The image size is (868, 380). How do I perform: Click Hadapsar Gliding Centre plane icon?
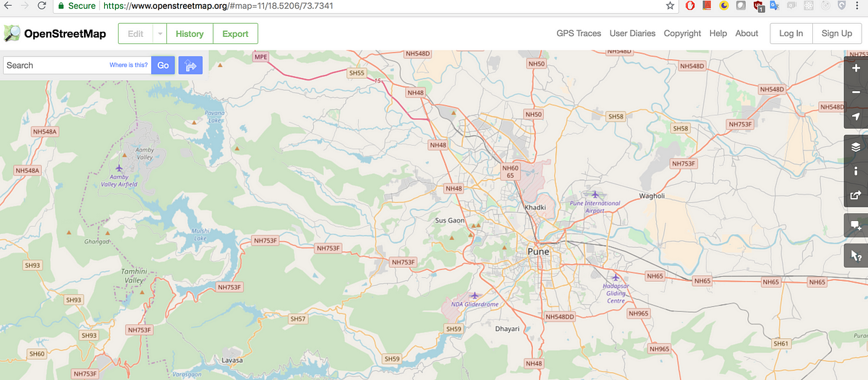[616, 277]
